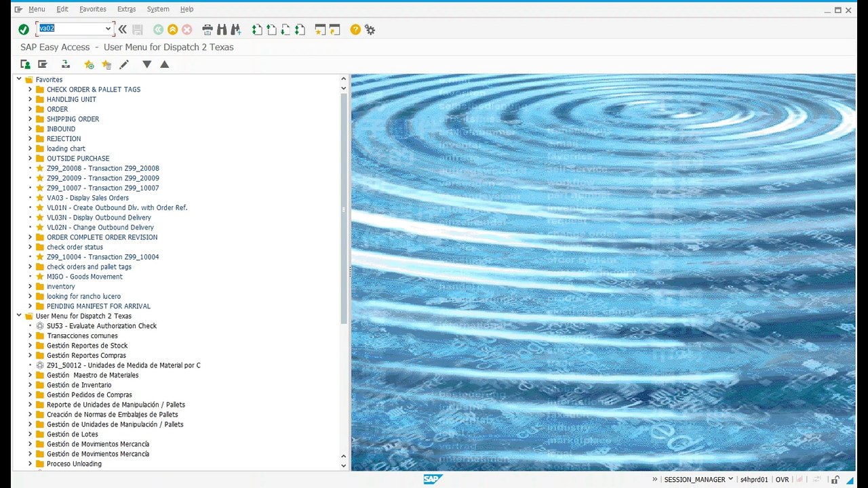The width and height of the screenshot is (868, 488).
Task: Open the Menu menu
Action: [x=37, y=9]
